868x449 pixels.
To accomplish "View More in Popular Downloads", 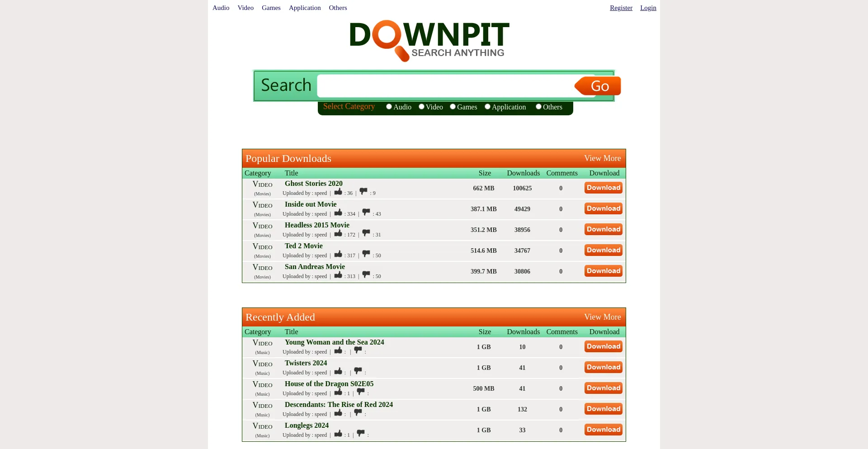I will (602, 158).
